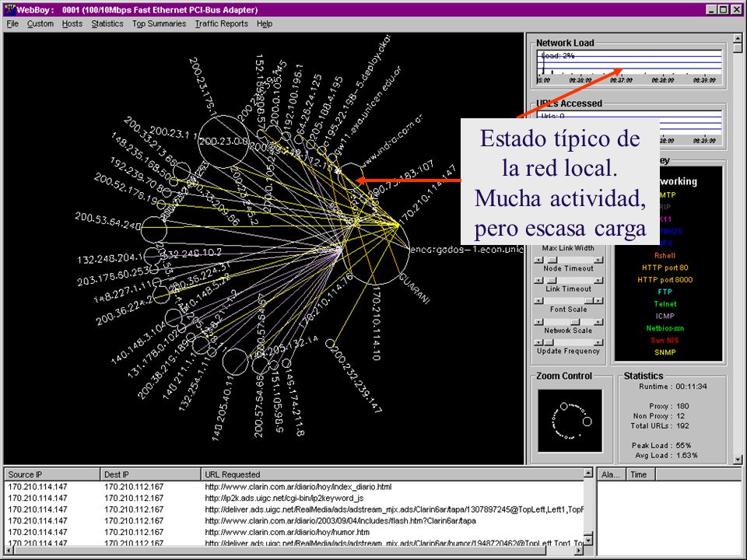Click the 170.210.114.10 host label
The height and width of the screenshot is (560, 747).
point(376,323)
